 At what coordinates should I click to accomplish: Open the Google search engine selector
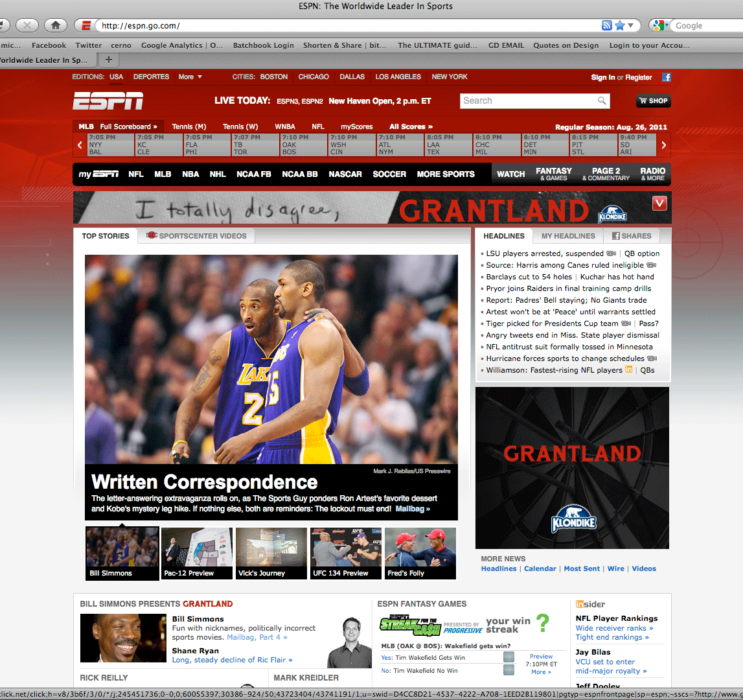(660, 26)
